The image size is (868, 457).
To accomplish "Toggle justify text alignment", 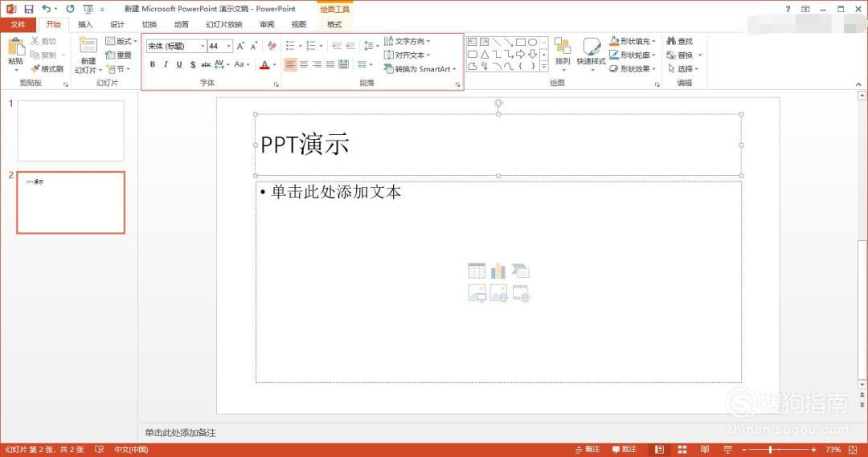I will [330, 65].
